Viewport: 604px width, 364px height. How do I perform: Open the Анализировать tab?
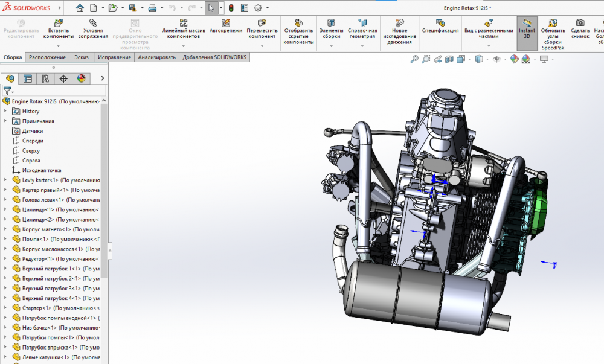(x=156, y=57)
